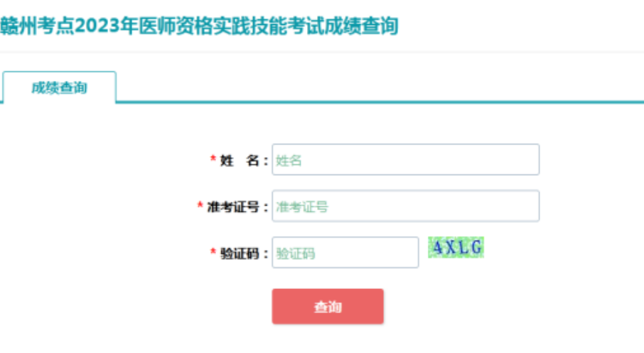Focus the 姓名 name input field

coord(406,159)
